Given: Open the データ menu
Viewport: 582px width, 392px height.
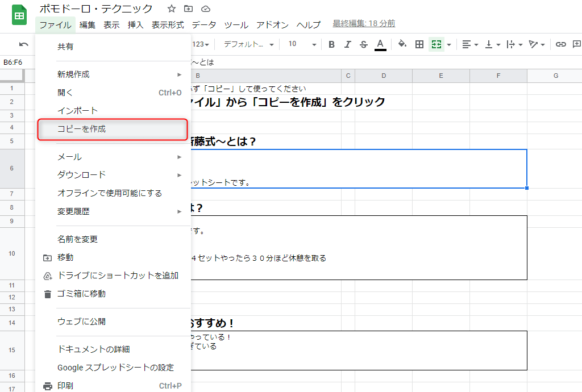Looking at the screenshot, I should tap(204, 24).
